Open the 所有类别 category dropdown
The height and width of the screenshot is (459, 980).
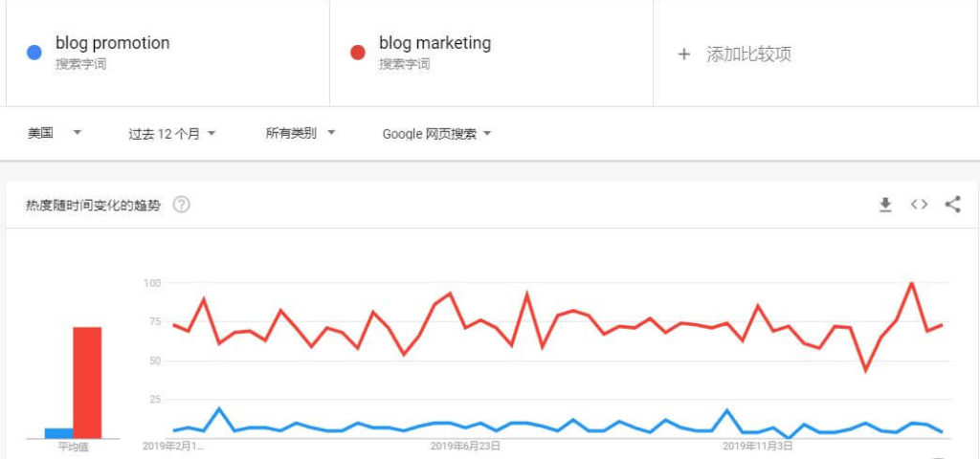pos(301,133)
